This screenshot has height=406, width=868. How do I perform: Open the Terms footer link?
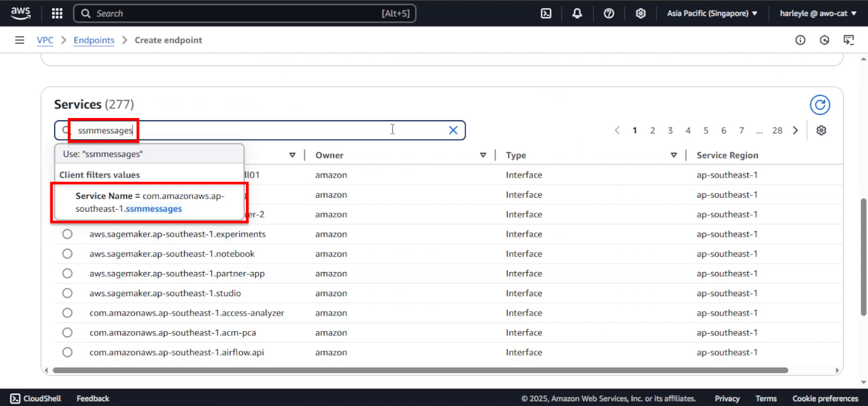766,398
